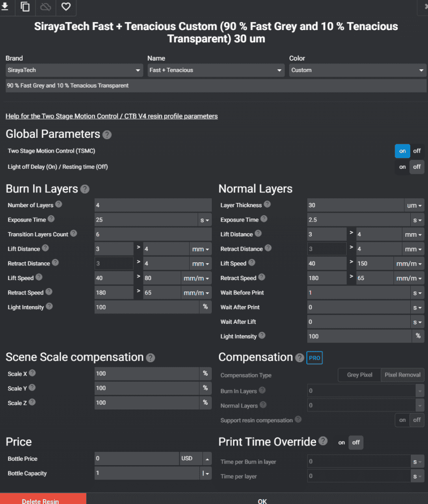Open the Layer Thickness unit dropdown um

click(x=414, y=205)
